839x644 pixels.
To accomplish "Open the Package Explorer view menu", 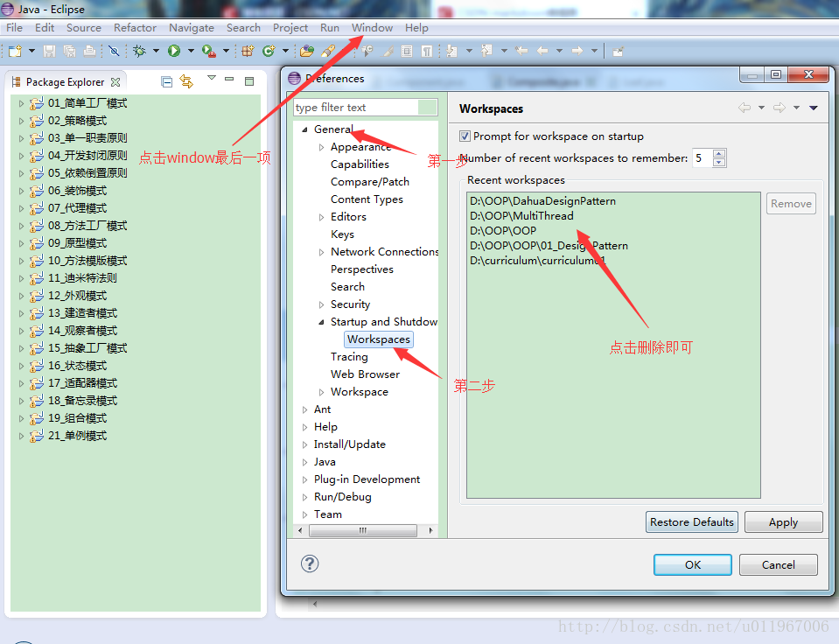I will (x=212, y=78).
